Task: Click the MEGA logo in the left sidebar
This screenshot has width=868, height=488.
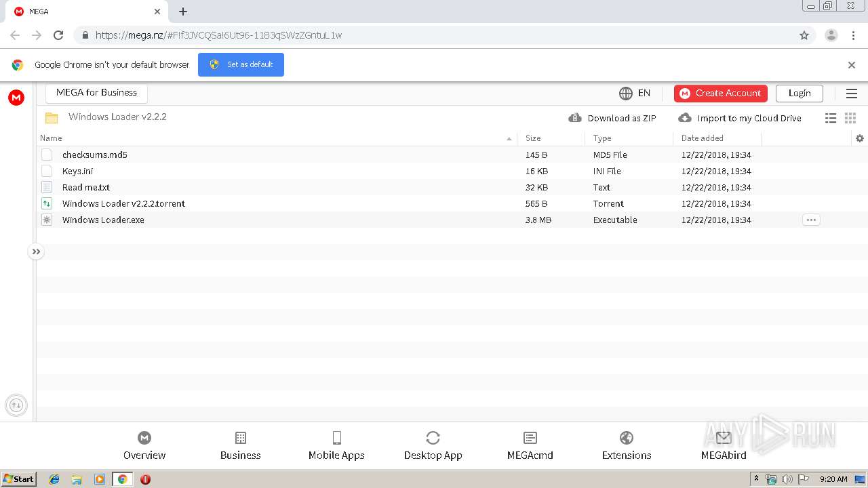Action: click(16, 98)
